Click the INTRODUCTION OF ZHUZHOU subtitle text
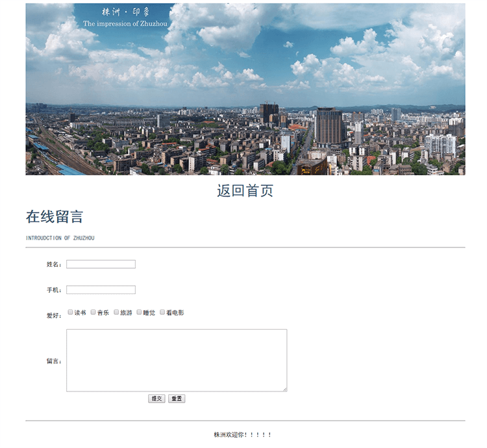The height and width of the screenshot is (448, 487). [60, 238]
